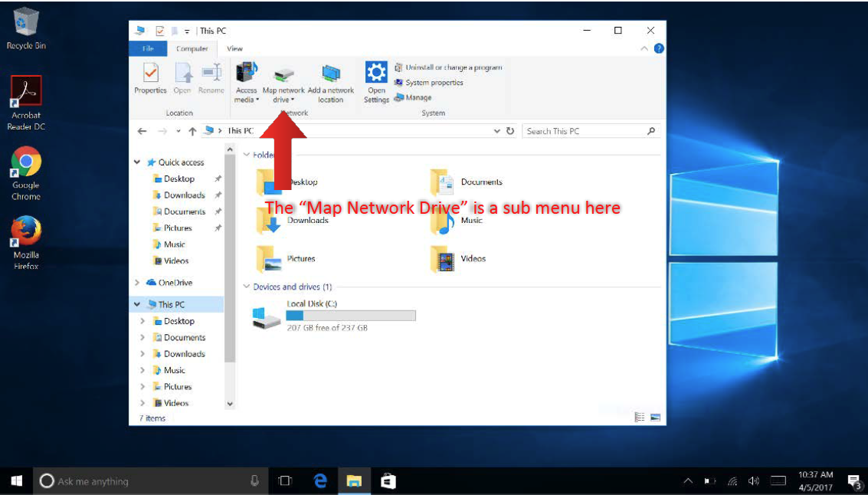This screenshot has width=868, height=495.
Task: Select the Music folder in main pane
Action: pyautogui.click(x=457, y=221)
